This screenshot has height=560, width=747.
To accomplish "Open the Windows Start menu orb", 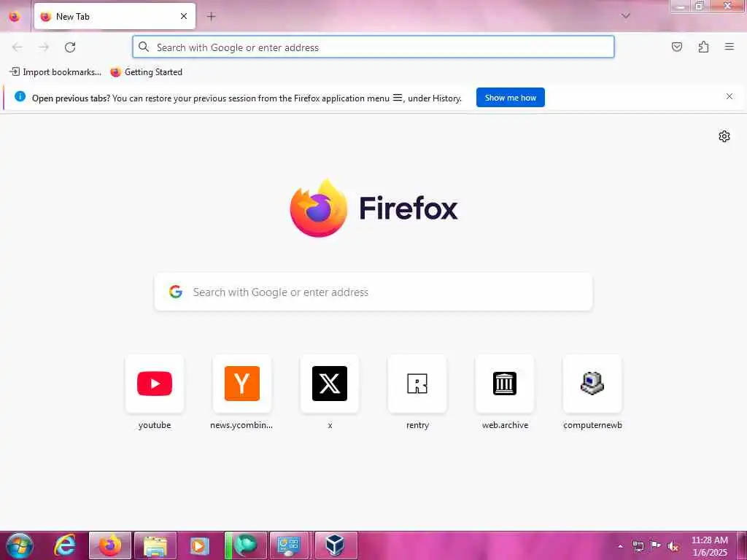I will coord(20,545).
